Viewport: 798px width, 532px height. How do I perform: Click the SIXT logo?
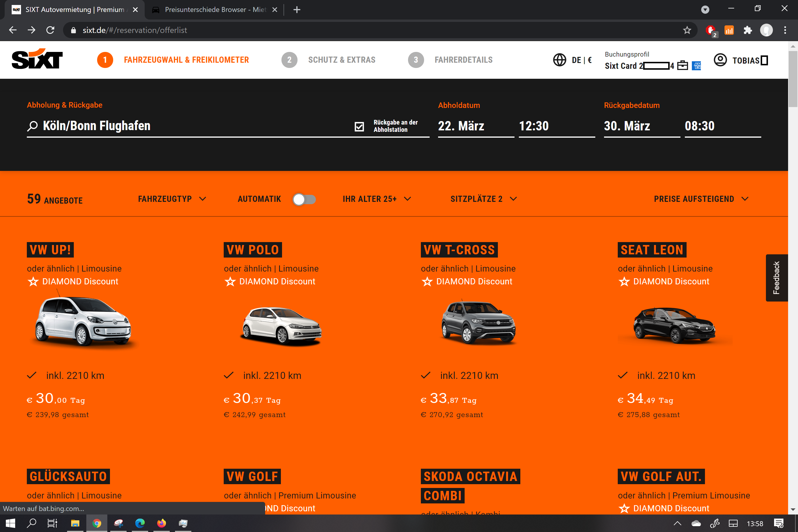37,59
